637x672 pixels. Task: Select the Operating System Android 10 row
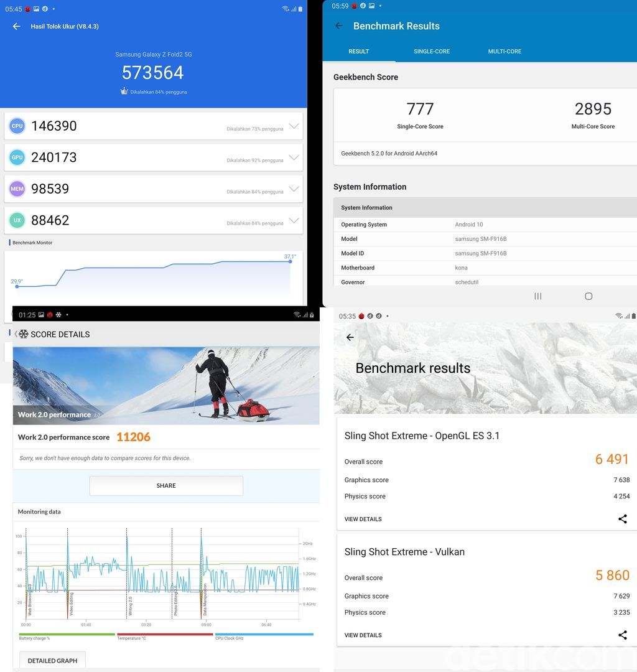pos(485,225)
